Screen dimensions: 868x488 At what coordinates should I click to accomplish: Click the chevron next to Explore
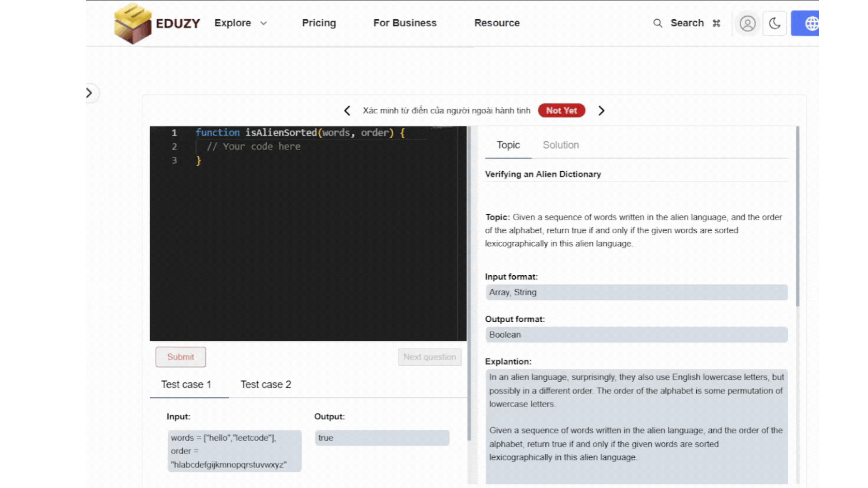pos(264,23)
